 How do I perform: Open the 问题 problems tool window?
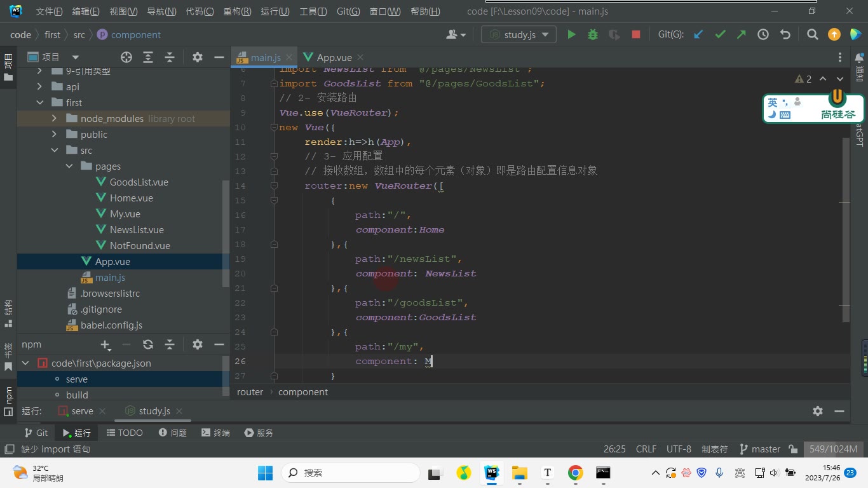click(x=173, y=433)
